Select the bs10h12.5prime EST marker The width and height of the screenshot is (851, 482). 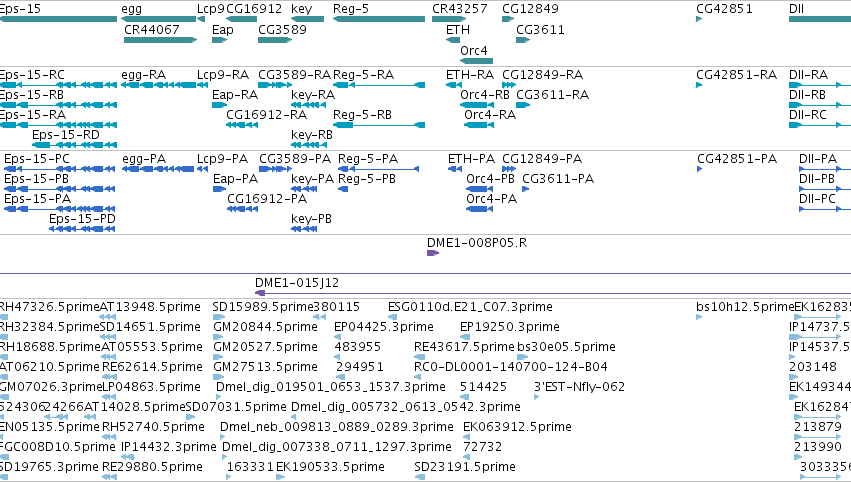[699, 317]
